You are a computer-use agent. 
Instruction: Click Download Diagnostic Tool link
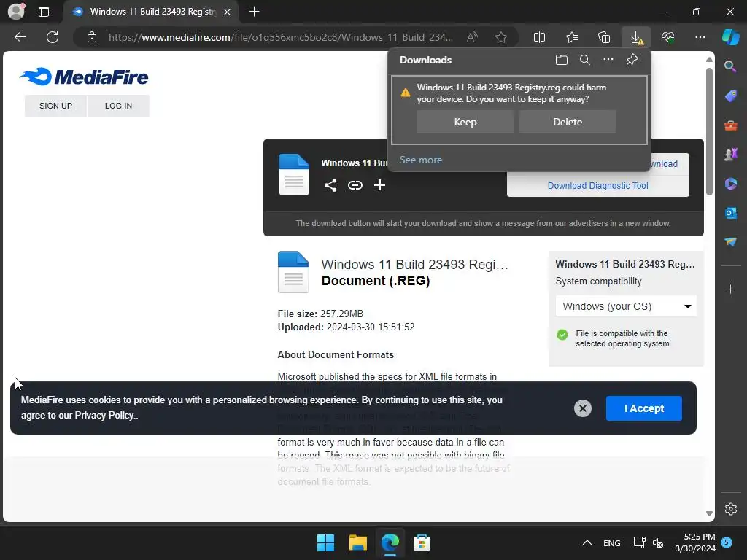click(x=597, y=186)
